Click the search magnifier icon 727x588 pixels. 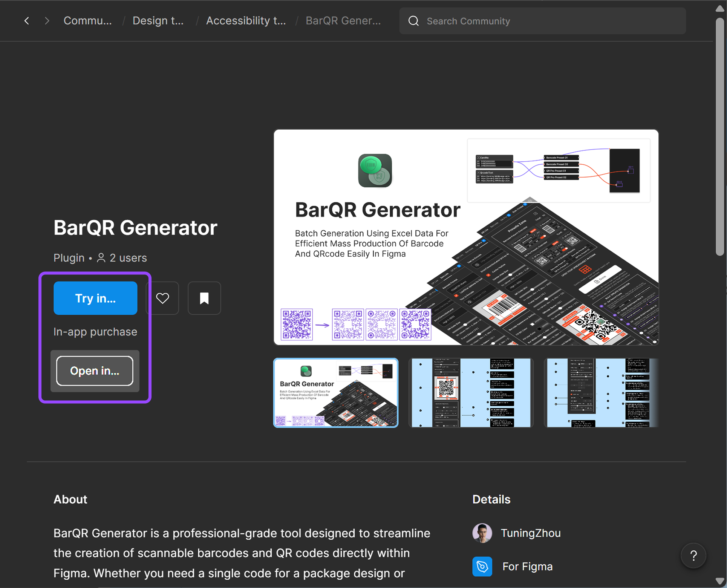point(413,21)
